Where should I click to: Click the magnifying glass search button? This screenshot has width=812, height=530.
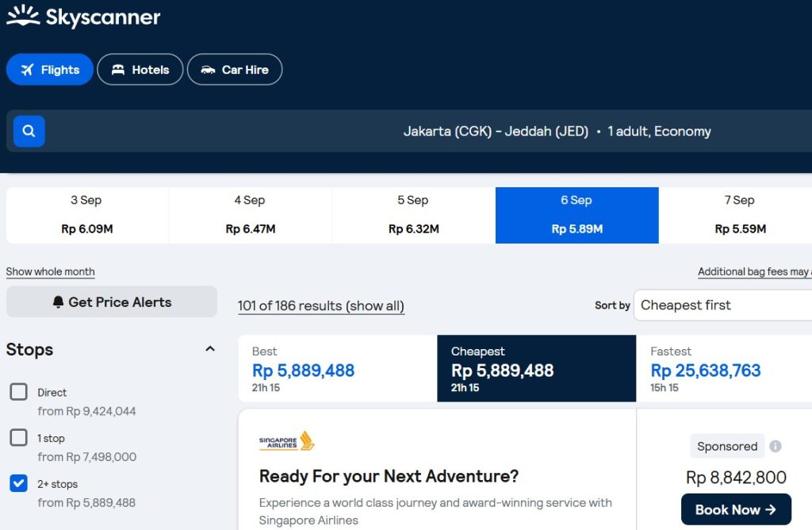coord(29,132)
